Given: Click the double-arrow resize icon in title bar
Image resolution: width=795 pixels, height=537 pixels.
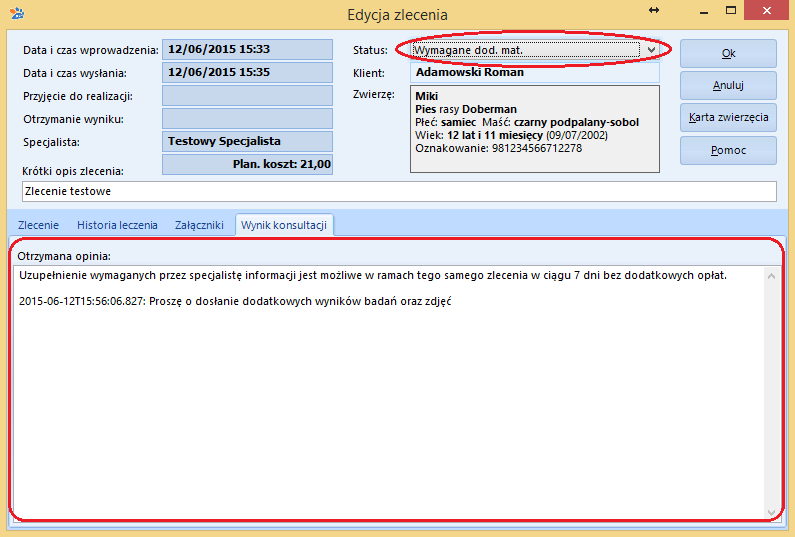Looking at the screenshot, I should [654, 10].
